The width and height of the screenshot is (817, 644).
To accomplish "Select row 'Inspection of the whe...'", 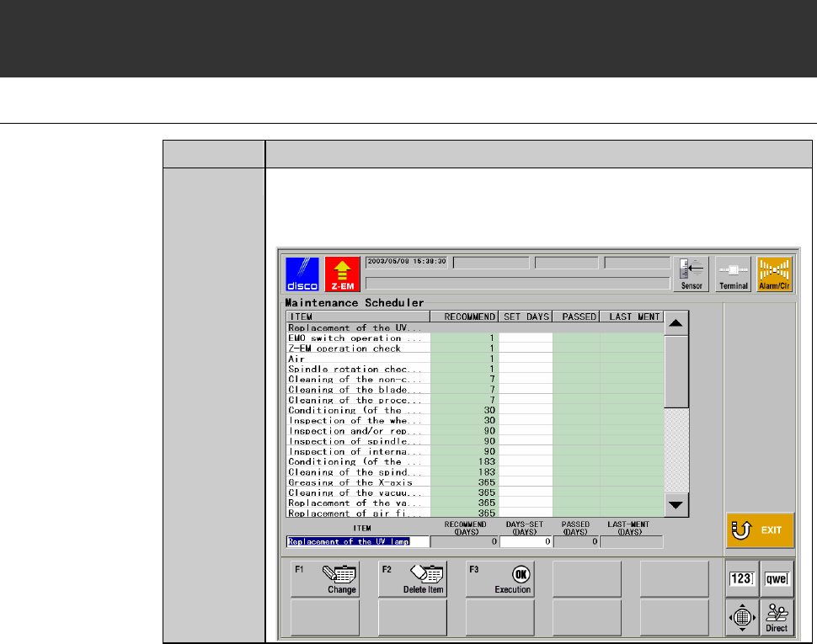I will (x=475, y=420).
